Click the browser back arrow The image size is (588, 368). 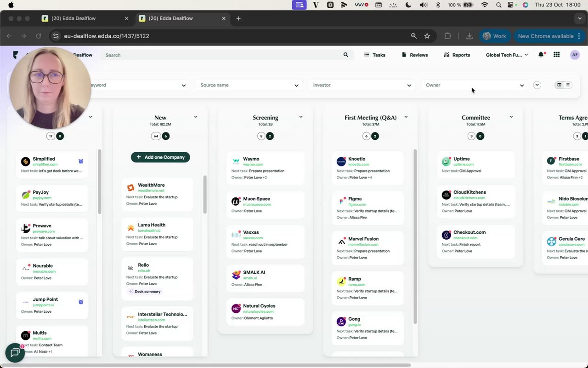9,36
